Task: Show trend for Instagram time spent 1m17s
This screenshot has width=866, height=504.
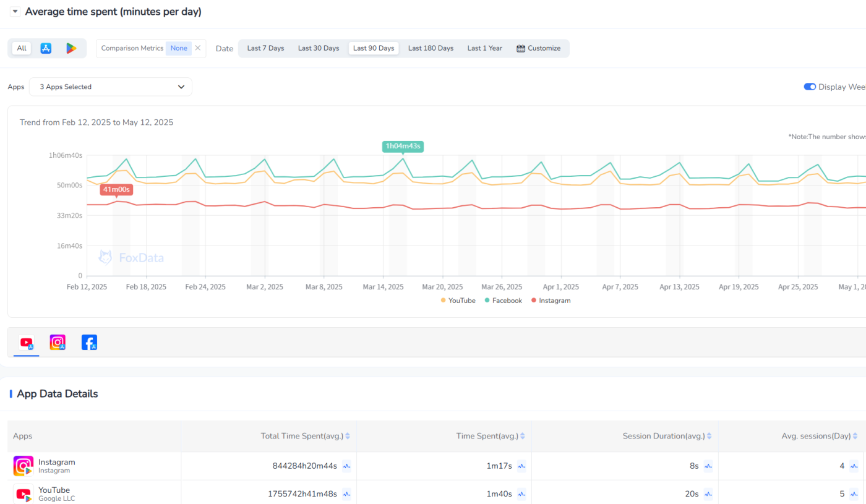Action: (x=521, y=466)
